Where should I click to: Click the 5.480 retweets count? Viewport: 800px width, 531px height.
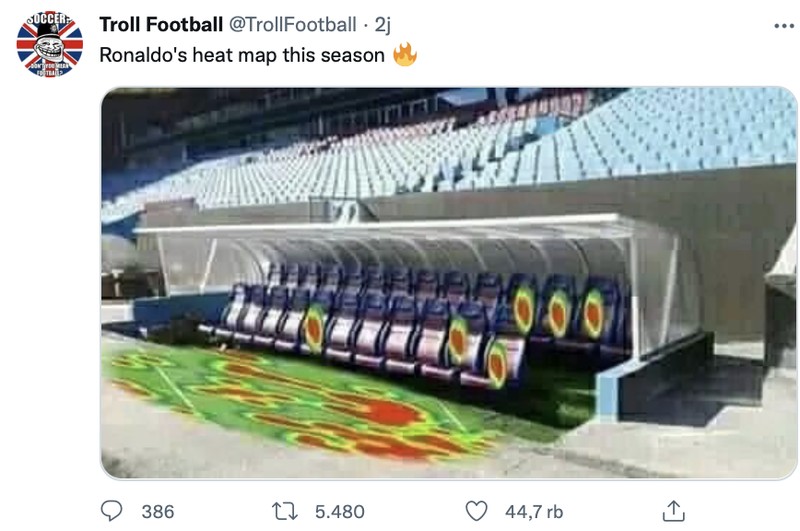coord(339,511)
